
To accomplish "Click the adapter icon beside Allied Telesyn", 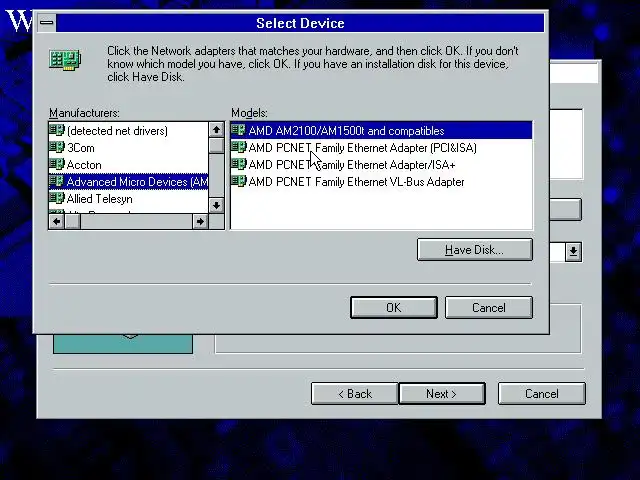I will point(57,198).
